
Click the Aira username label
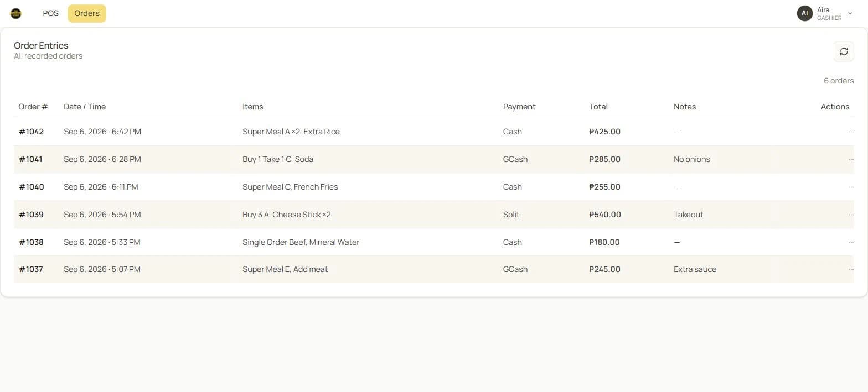click(823, 10)
